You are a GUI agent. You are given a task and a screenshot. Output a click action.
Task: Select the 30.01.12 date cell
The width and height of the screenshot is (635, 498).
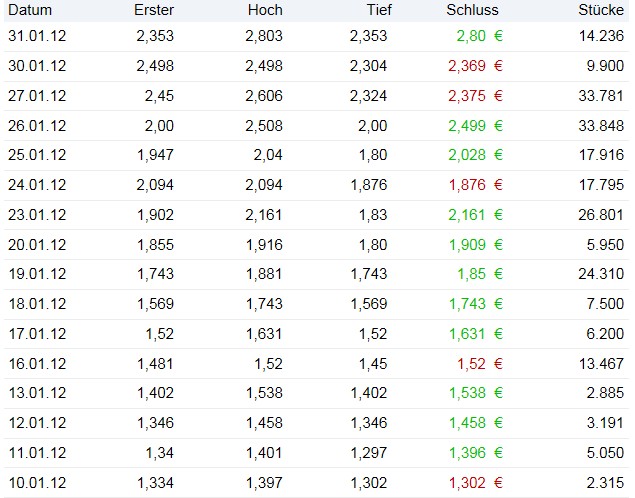(x=38, y=66)
